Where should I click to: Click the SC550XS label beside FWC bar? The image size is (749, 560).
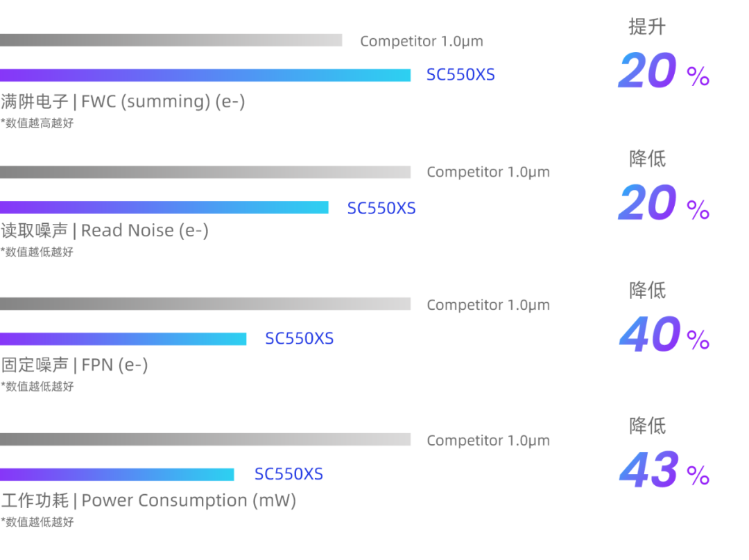[461, 75]
